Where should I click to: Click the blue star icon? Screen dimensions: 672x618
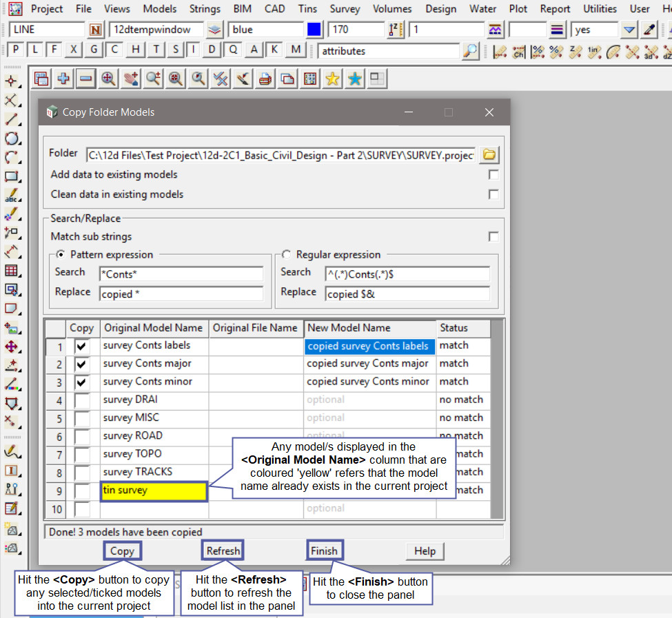click(x=355, y=79)
